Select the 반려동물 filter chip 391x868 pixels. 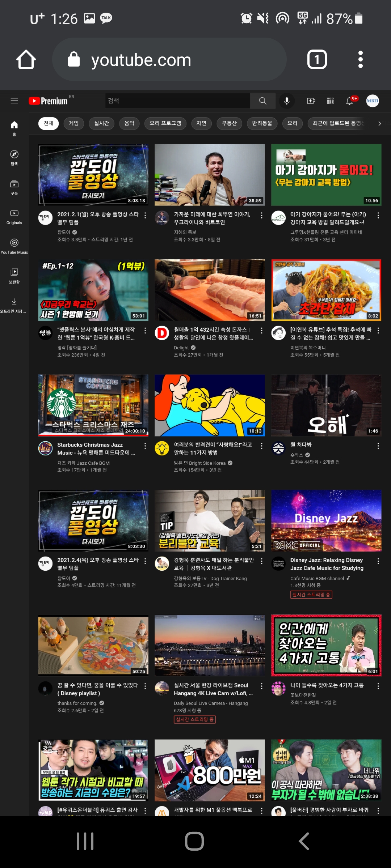262,123
